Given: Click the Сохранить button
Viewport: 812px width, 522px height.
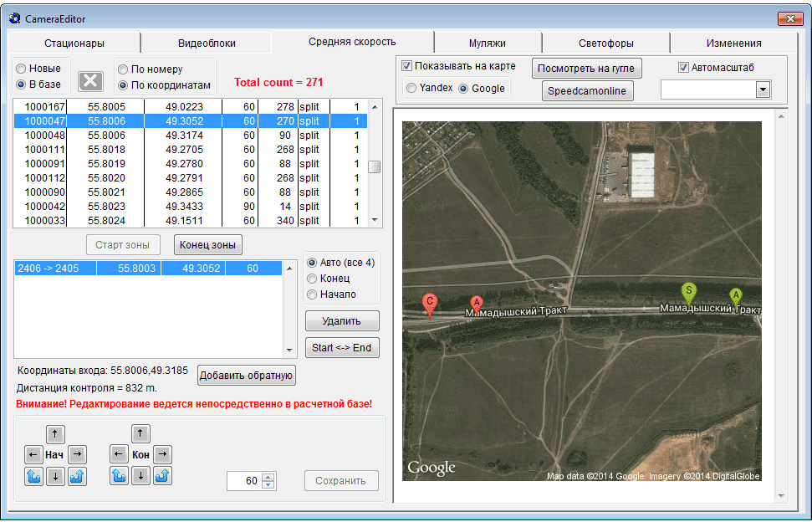Looking at the screenshot, I should (341, 480).
